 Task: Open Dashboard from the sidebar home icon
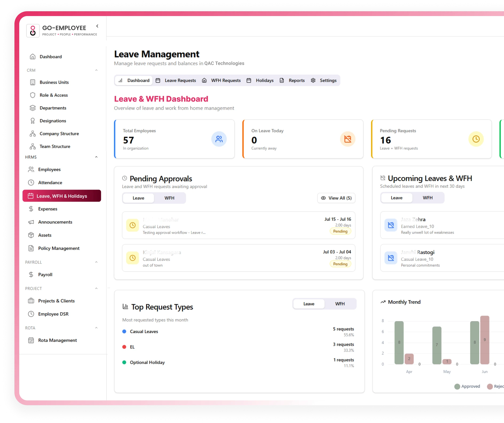pyautogui.click(x=33, y=57)
